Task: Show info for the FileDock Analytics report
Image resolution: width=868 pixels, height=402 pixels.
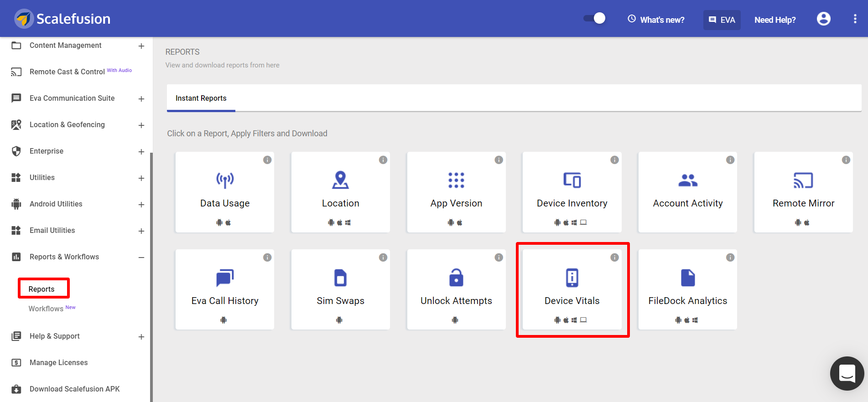Action: [730, 258]
